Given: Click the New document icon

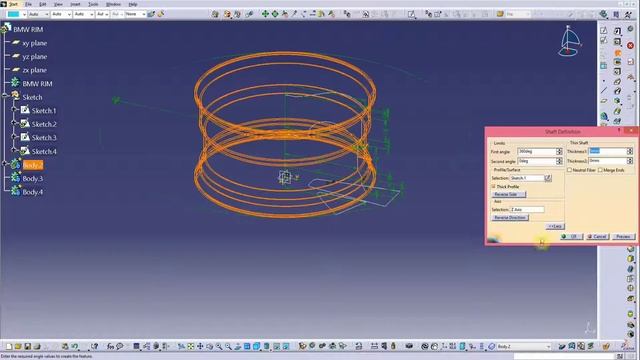Looking at the screenshot, I should pos(9,347).
